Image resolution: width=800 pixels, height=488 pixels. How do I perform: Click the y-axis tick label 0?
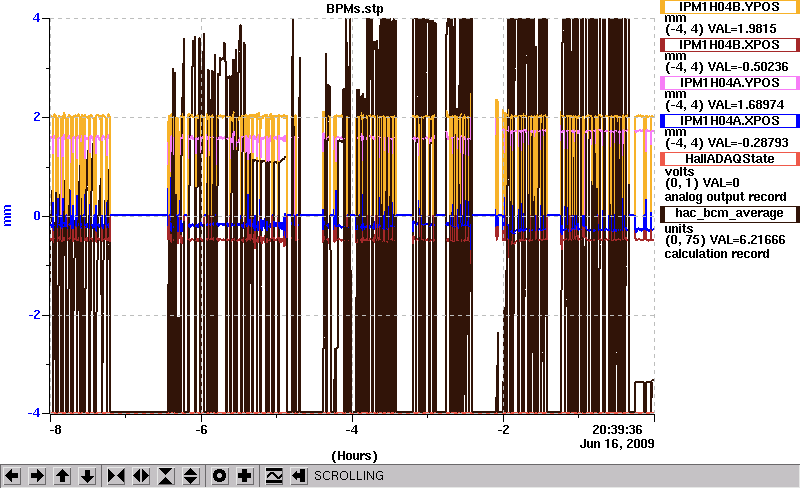pyautogui.click(x=36, y=216)
